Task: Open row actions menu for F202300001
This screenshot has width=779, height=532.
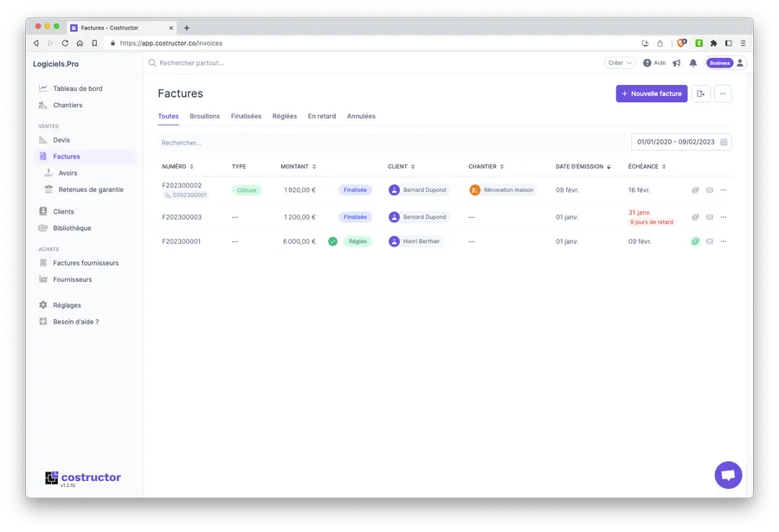Action: [724, 241]
